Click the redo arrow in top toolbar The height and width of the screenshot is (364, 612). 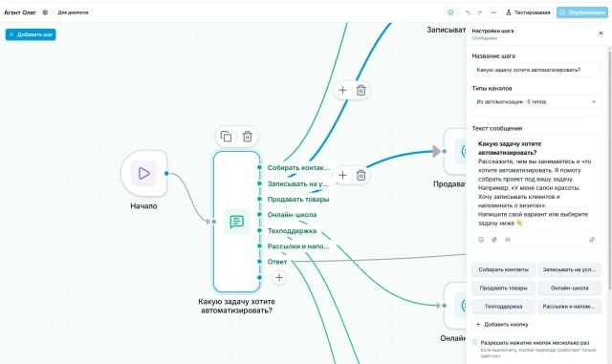click(480, 12)
